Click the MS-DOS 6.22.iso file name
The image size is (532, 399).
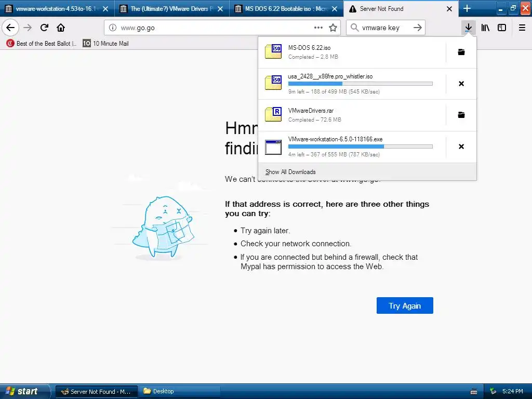click(310, 48)
